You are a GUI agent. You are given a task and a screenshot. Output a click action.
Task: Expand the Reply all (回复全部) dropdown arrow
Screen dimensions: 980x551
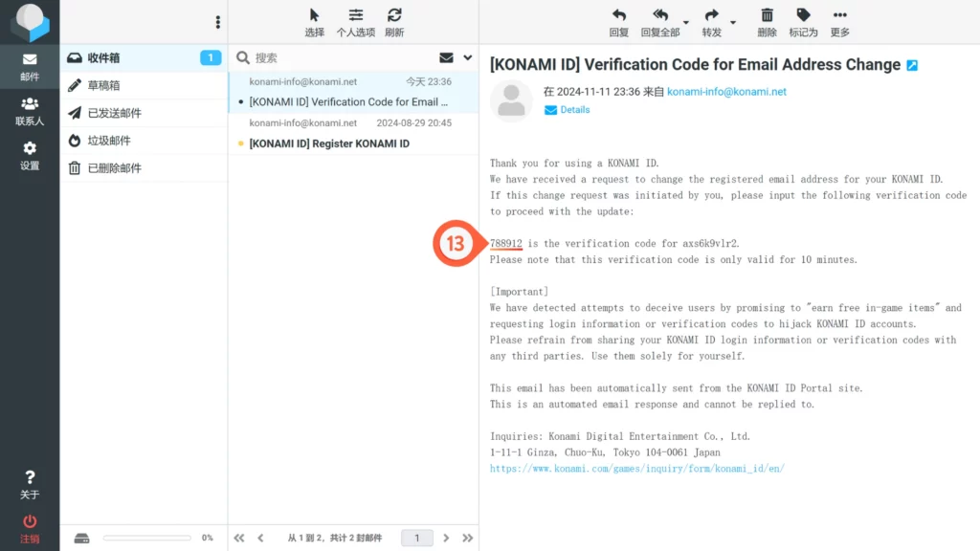(686, 22)
